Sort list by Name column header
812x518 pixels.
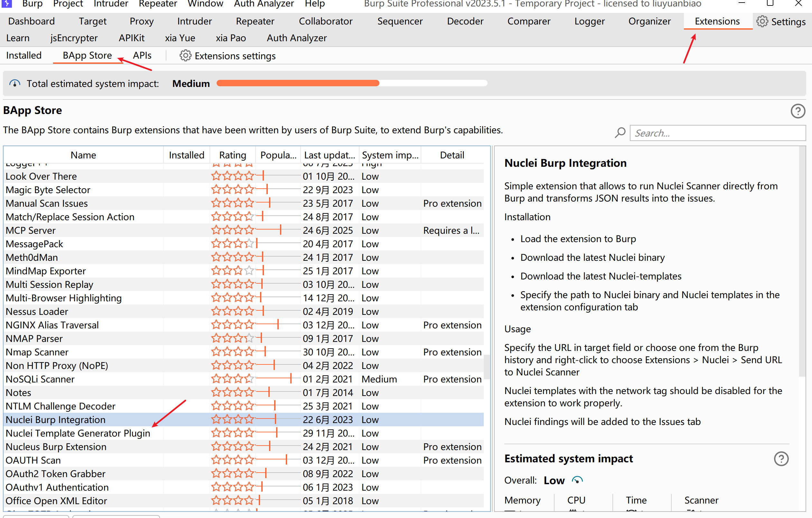83,155
